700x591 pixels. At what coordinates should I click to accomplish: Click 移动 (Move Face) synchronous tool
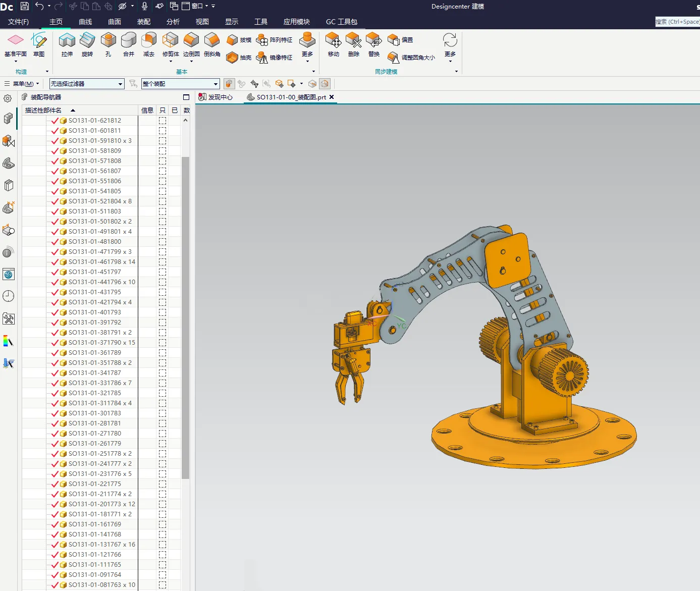tap(334, 44)
